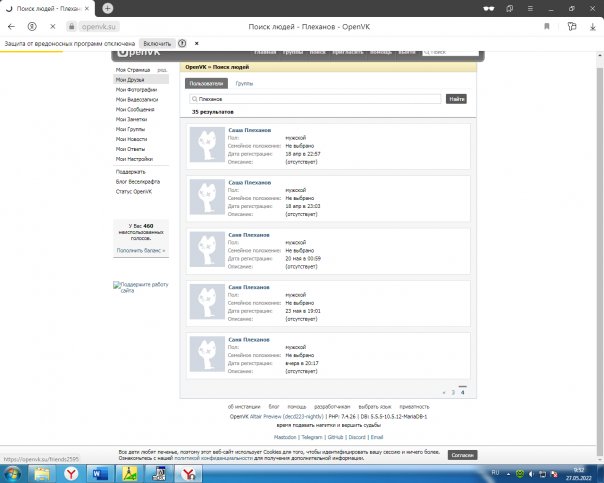Click the "Поддержать" sidebar link
604x483 pixels.
pos(131,172)
